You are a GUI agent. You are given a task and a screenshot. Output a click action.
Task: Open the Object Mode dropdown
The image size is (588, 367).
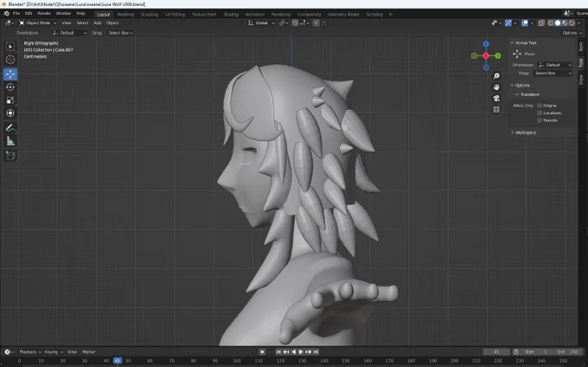[x=37, y=23]
